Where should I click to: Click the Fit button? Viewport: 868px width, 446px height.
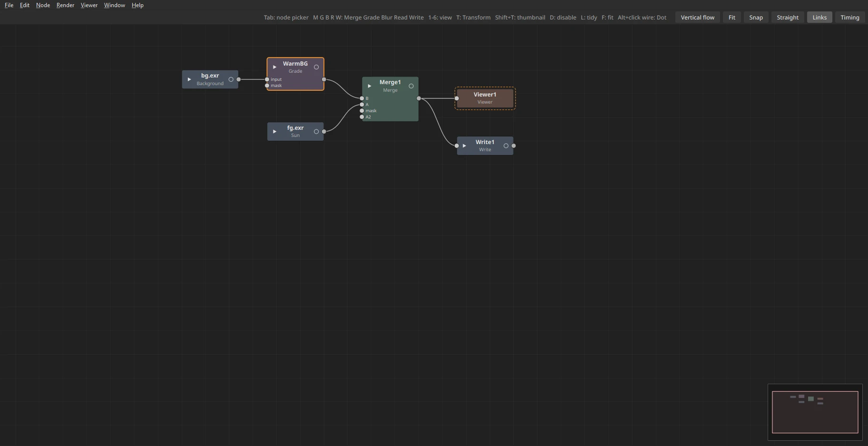click(x=731, y=18)
